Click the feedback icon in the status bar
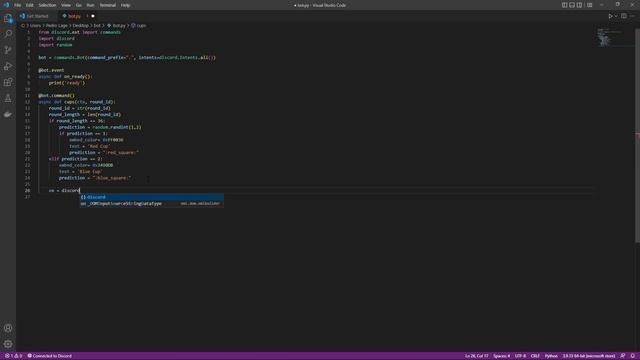This screenshot has width=640, height=360. (x=623, y=356)
